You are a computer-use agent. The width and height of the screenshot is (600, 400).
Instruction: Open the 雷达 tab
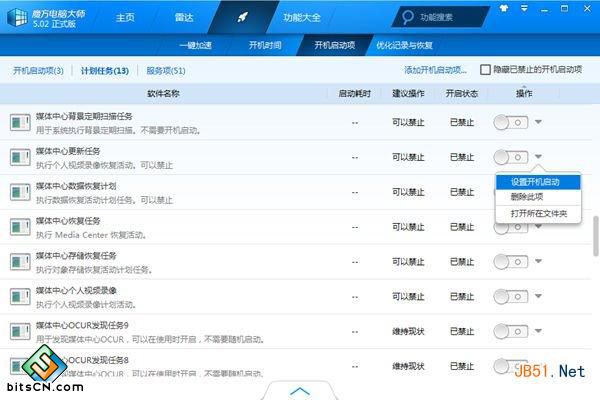[184, 18]
